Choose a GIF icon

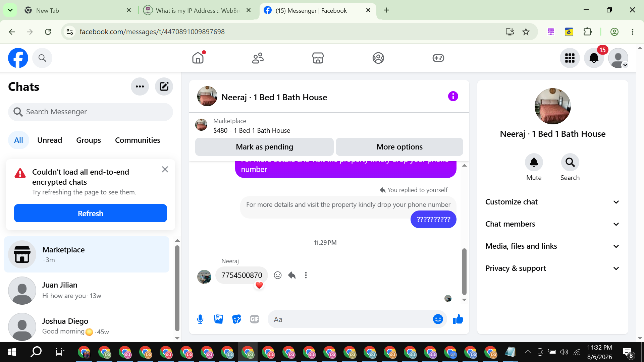click(x=255, y=319)
